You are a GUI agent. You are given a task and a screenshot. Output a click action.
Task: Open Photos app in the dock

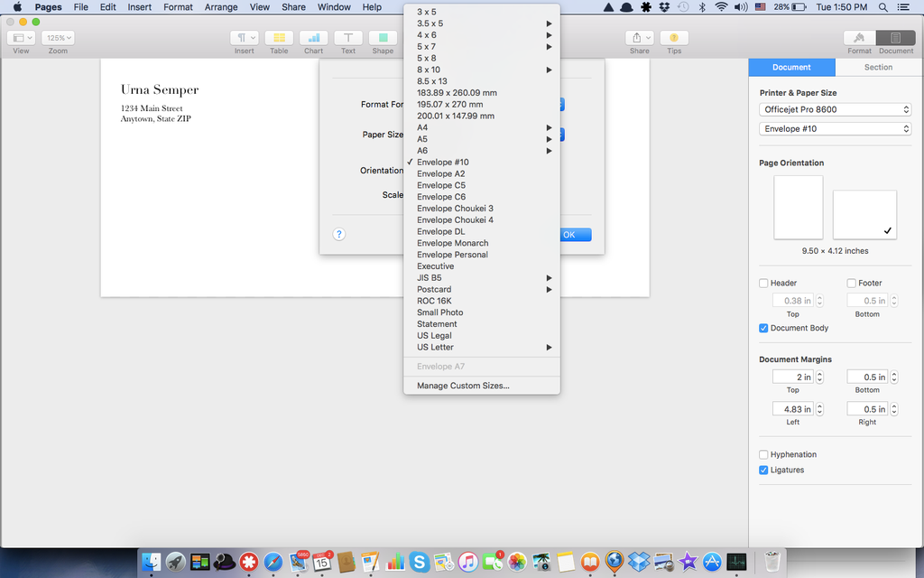tap(517, 562)
